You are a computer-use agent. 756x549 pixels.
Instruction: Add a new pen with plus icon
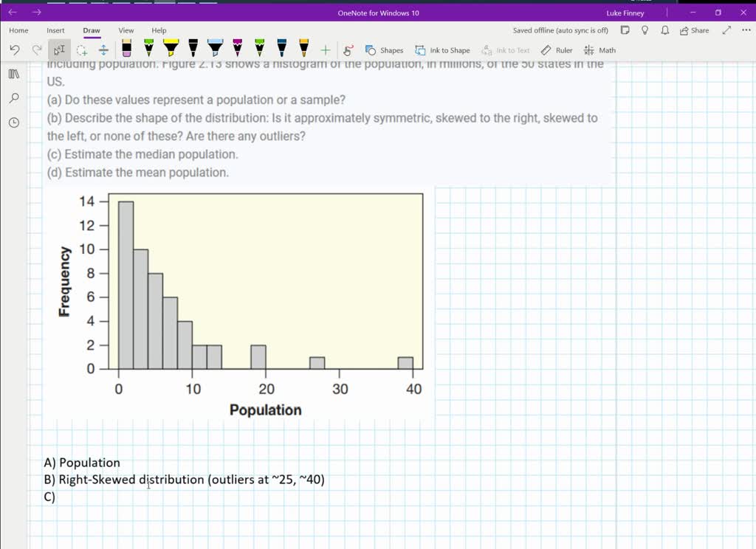(x=325, y=50)
